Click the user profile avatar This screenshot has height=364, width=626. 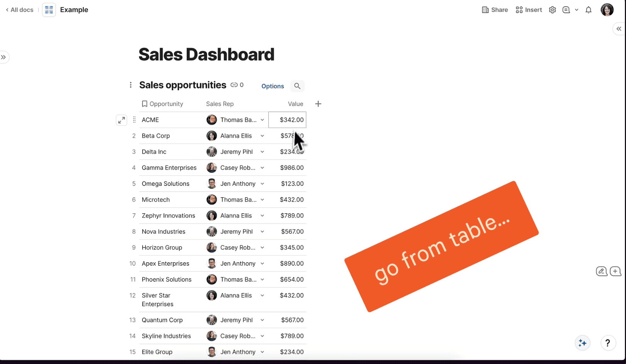tap(607, 10)
